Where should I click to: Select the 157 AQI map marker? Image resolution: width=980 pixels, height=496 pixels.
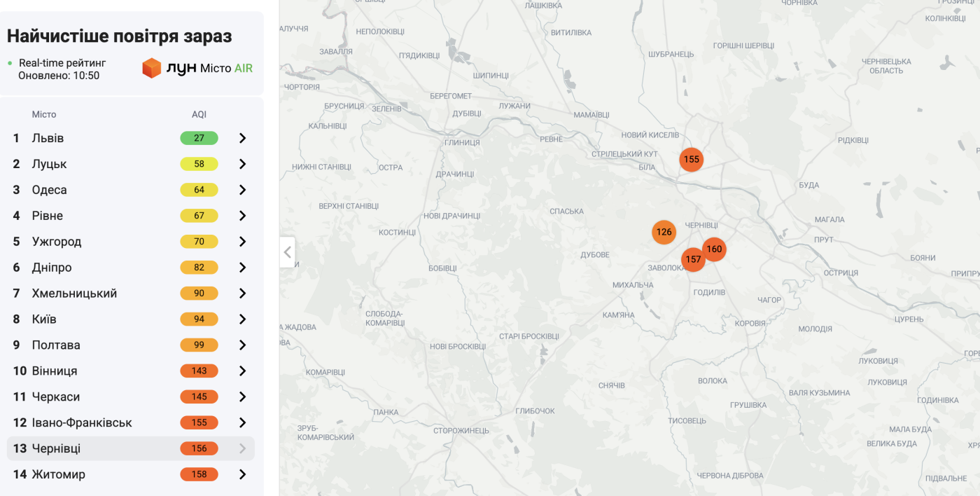692,260
